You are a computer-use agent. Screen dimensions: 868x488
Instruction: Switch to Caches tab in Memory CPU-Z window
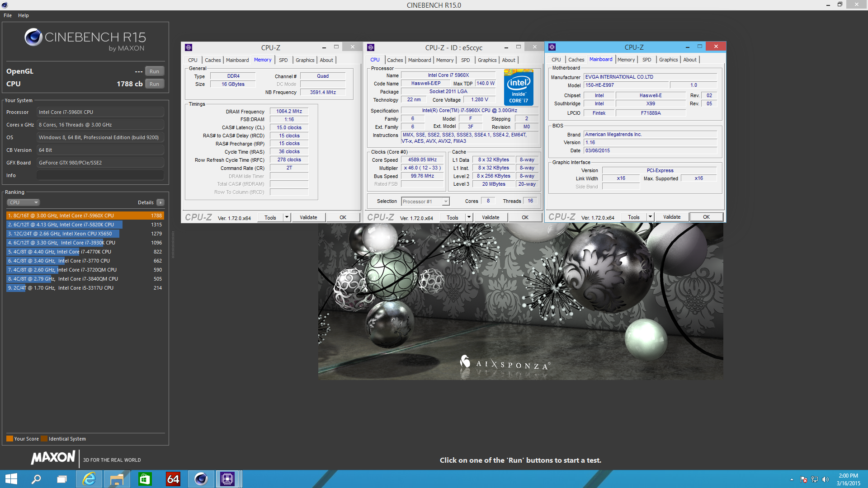tap(213, 60)
